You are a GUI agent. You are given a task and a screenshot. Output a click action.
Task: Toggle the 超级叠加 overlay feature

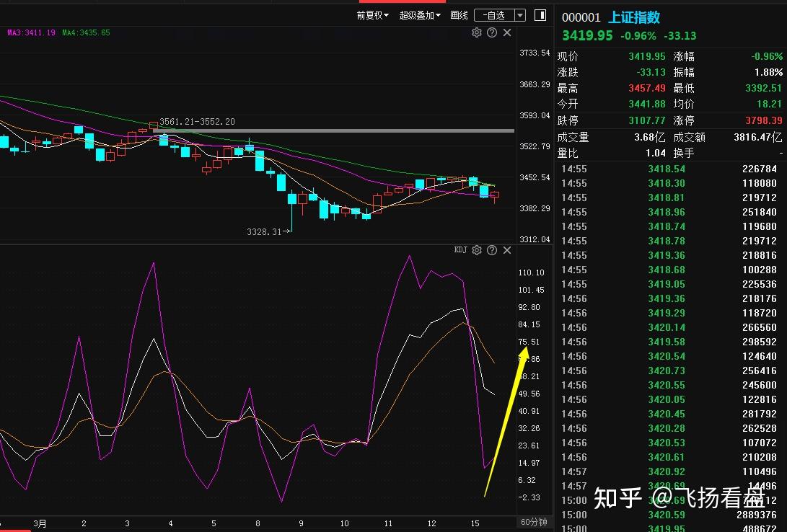(416, 15)
